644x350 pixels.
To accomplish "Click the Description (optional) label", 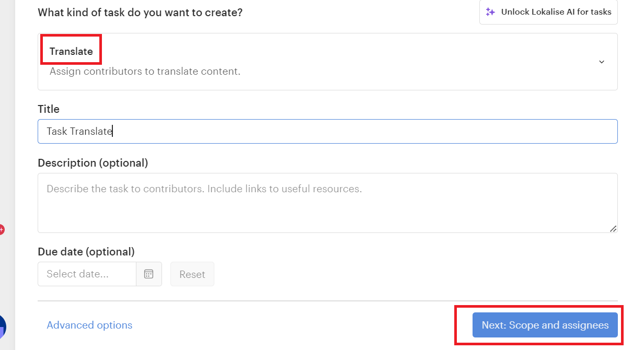I will click(x=93, y=163).
